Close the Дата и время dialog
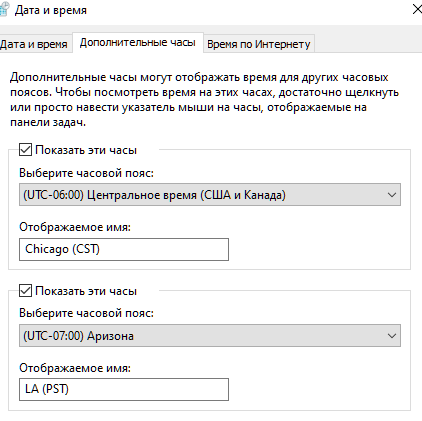This screenshot has height=421, width=422. pyautogui.click(x=417, y=9)
